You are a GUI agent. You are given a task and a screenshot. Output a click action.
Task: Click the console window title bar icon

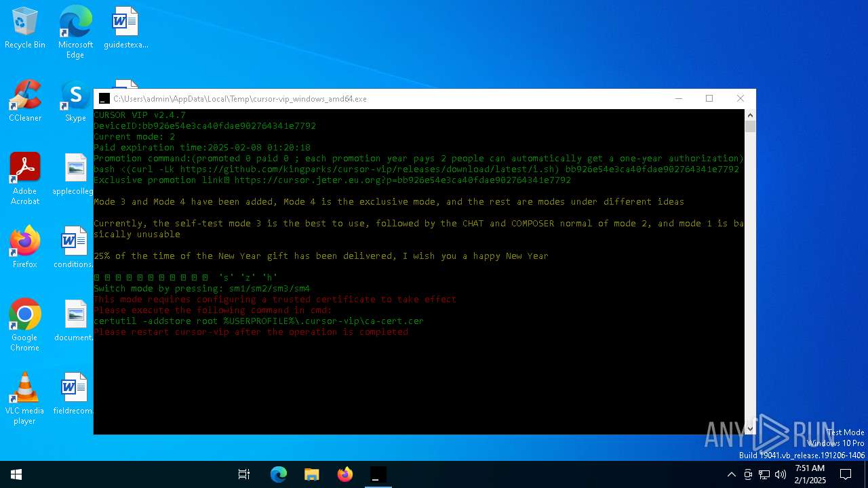(104, 99)
